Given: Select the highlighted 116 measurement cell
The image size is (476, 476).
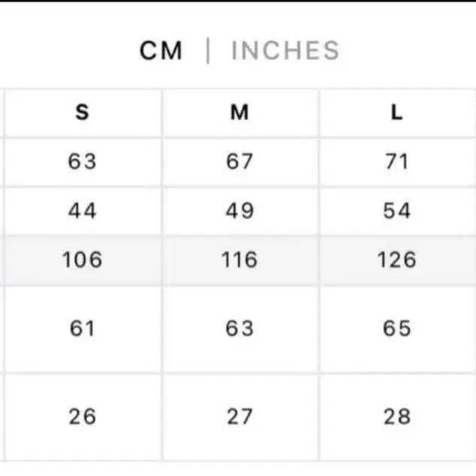Looking at the screenshot, I should [x=240, y=260].
